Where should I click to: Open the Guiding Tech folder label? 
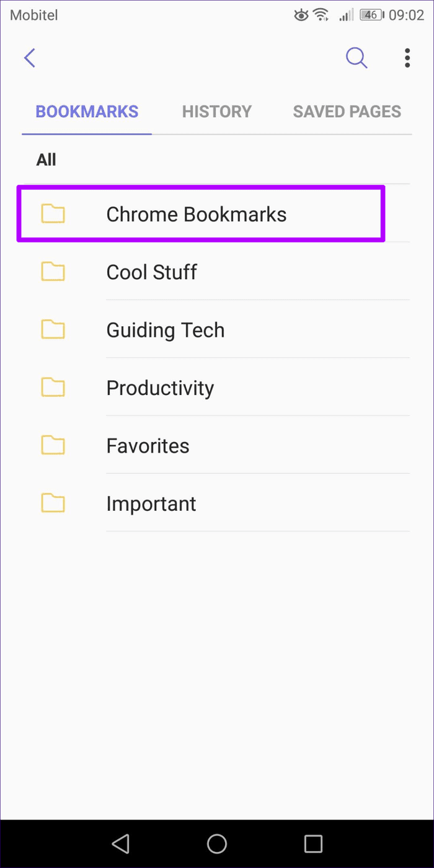click(166, 330)
